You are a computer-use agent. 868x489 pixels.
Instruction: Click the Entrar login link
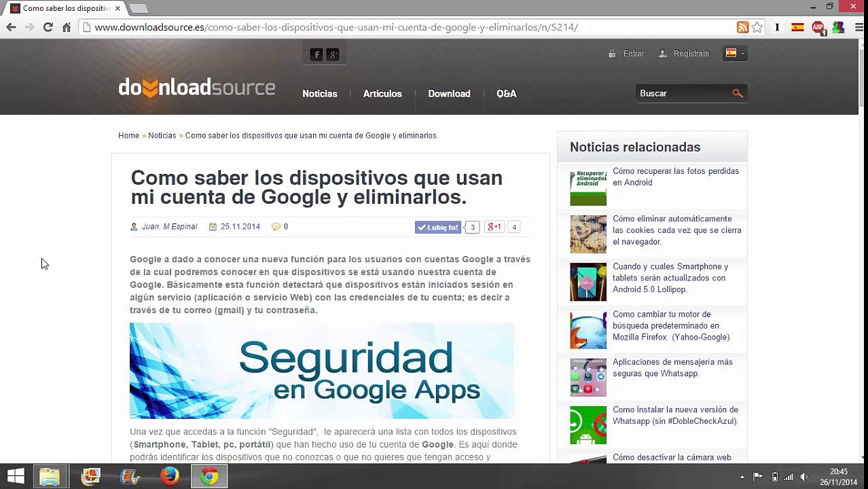[x=634, y=53]
